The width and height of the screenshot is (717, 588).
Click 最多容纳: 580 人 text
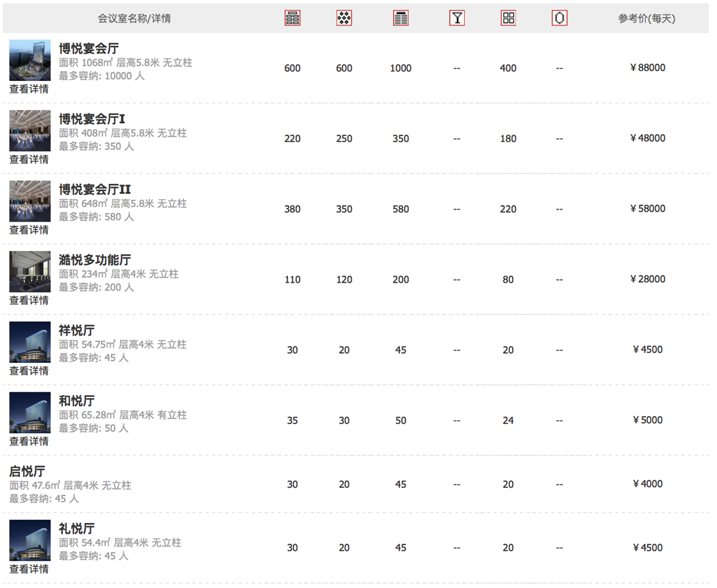click(x=96, y=217)
